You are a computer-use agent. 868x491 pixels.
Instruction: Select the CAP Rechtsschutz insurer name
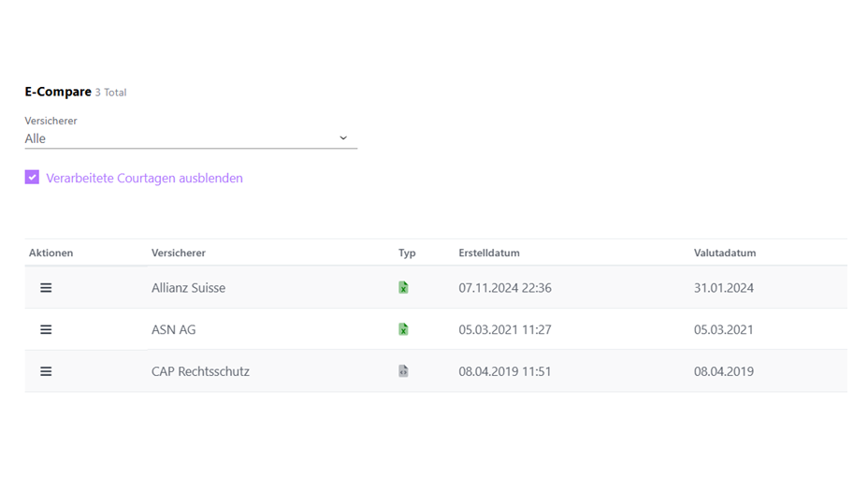click(200, 371)
